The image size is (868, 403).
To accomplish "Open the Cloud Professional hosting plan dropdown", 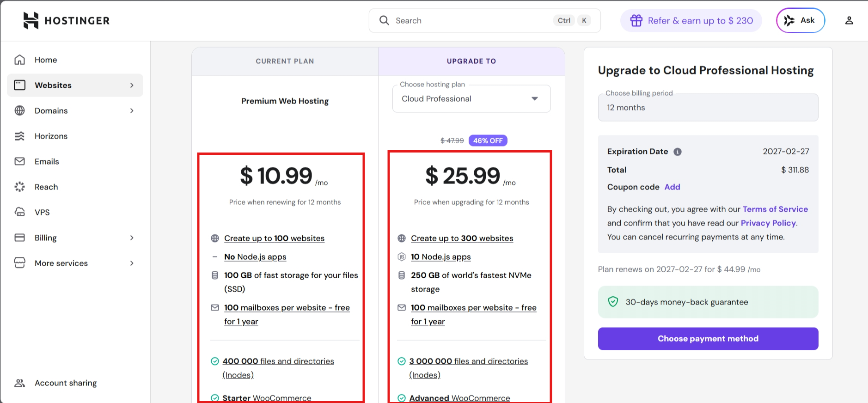I will pos(471,98).
